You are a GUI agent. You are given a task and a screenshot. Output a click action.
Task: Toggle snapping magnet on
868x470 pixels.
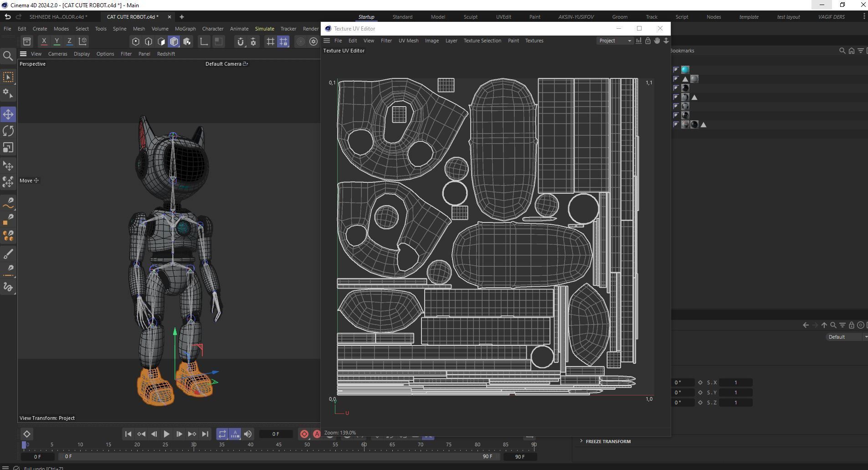point(241,41)
